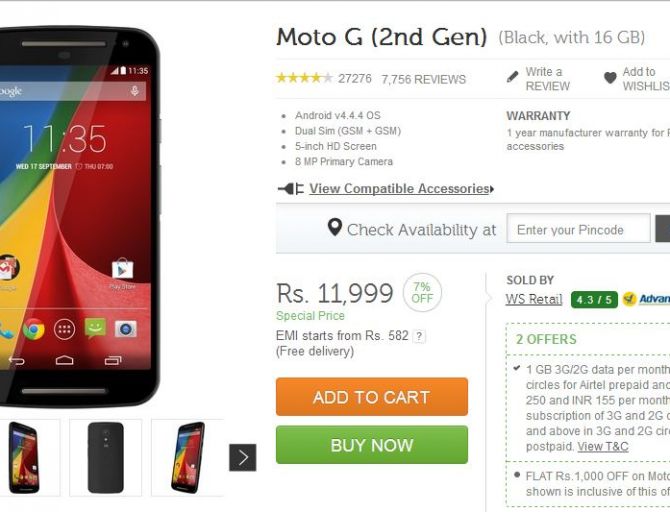Screen dimensions: 670x512
Task: Open the 7,756 REVIEWS link
Action: (x=423, y=79)
